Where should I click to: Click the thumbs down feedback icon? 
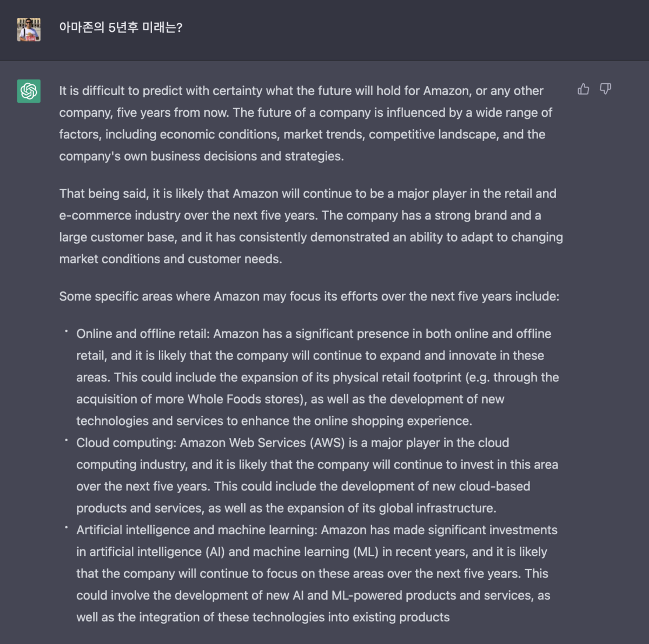(x=605, y=89)
